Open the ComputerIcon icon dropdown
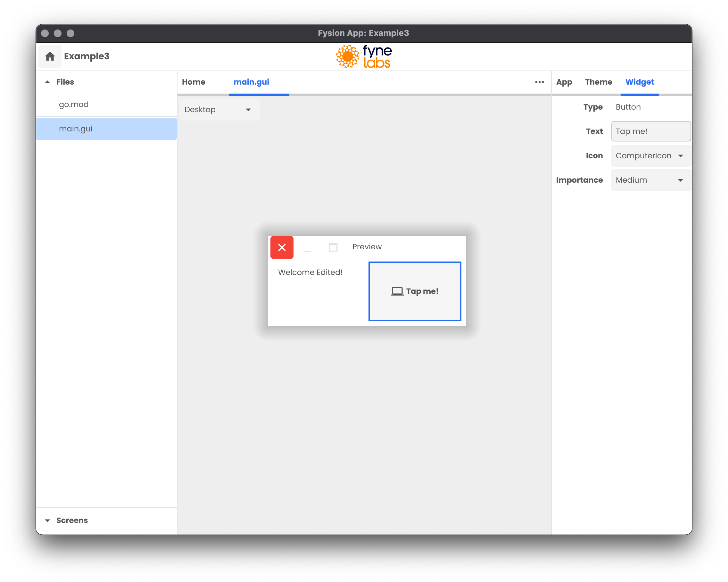The width and height of the screenshot is (728, 582). coord(650,156)
